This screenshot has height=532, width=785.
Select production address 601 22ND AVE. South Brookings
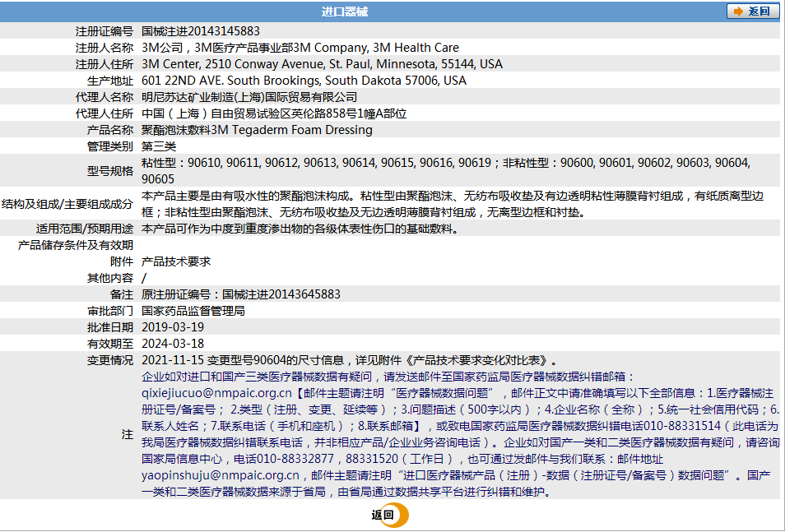[x=231, y=81]
